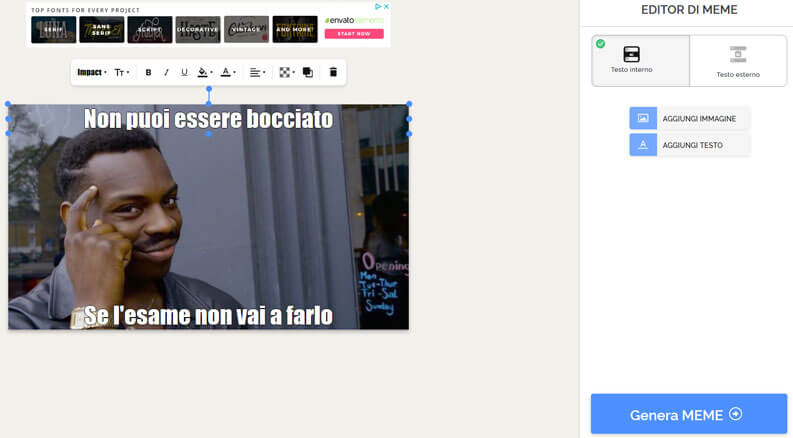
Task: Click the picture icon on AGGIUNGI IMMAGINE
Action: tap(643, 118)
